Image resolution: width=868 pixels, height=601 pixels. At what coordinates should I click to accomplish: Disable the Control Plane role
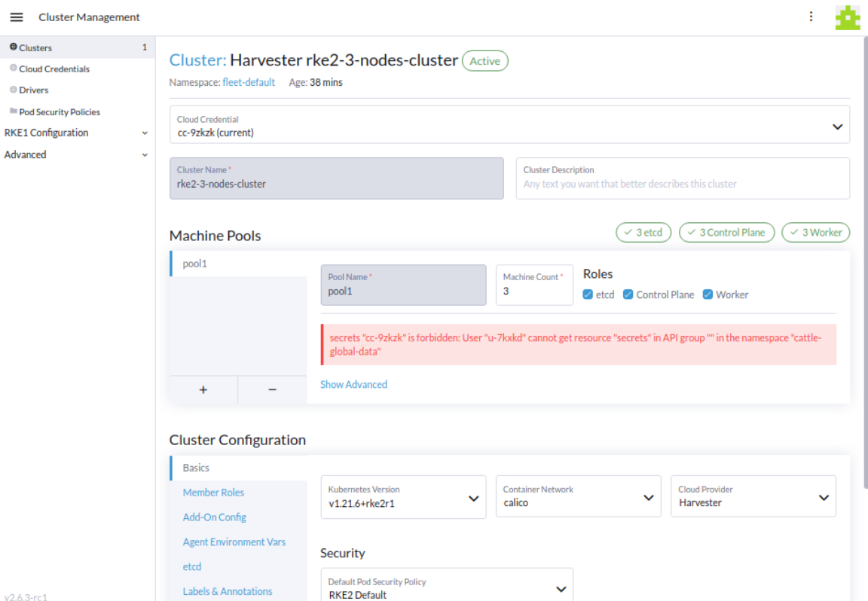[628, 294]
